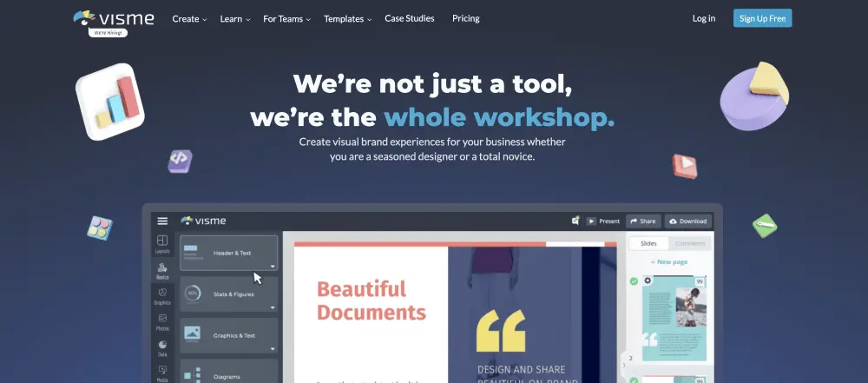The width and height of the screenshot is (868, 383).
Task: Expand the Learn dropdown menu
Action: (x=235, y=19)
